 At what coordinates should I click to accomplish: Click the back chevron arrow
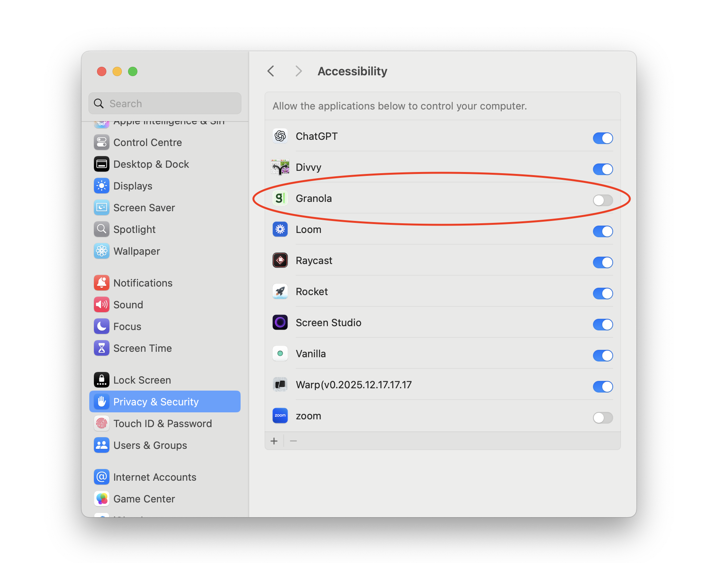270,71
